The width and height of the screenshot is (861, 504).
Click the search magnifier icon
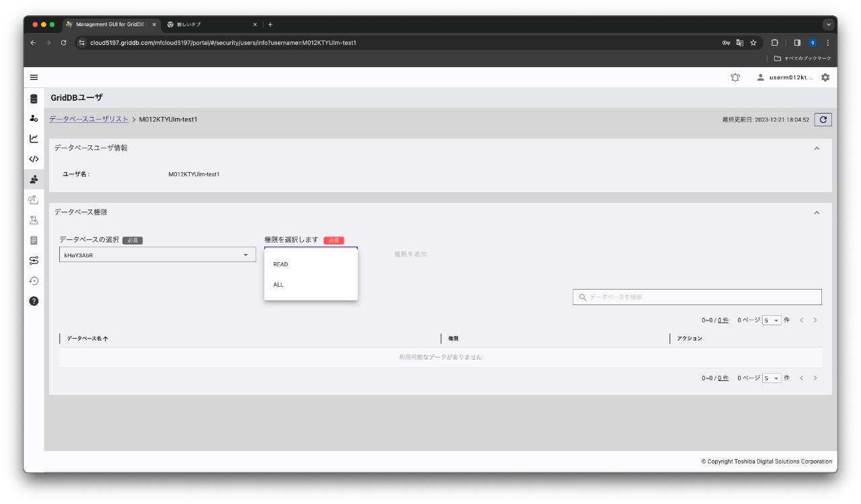click(x=583, y=297)
